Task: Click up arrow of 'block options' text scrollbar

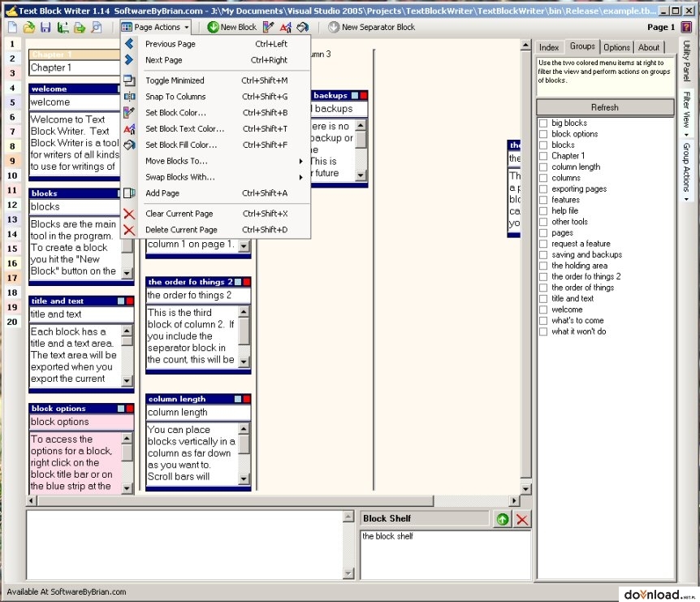Action: [127, 439]
